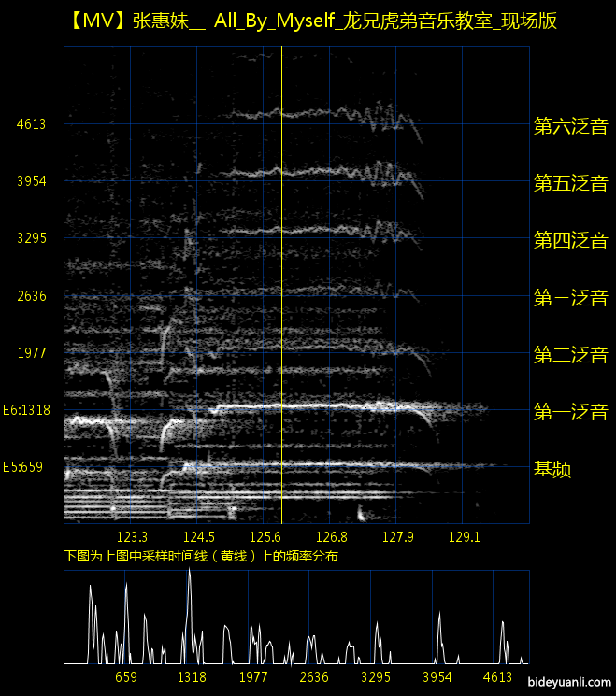The height and width of the screenshot is (696, 616).
Task: Click the 123.3 time axis label
Action: click(132, 537)
